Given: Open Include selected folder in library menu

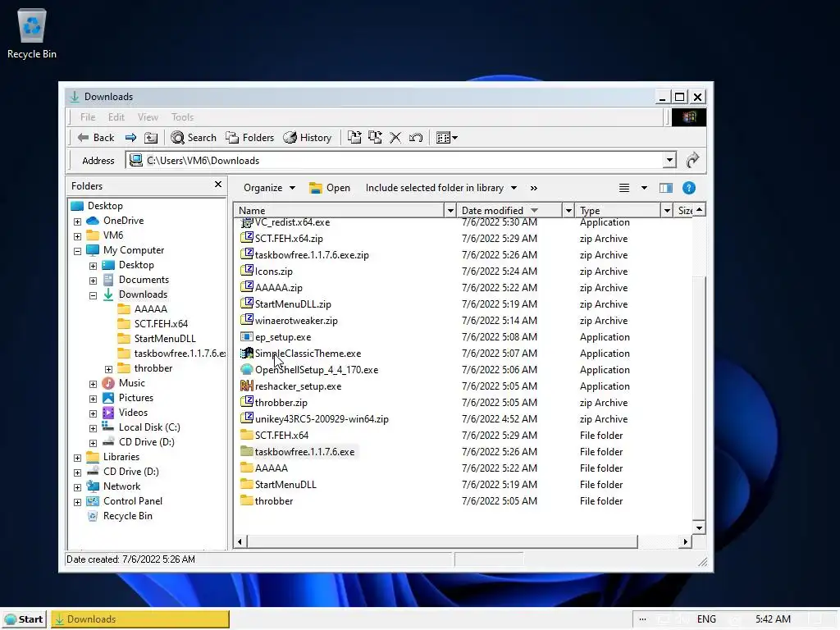Looking at the screenshot, I should (x=441, y=188).
